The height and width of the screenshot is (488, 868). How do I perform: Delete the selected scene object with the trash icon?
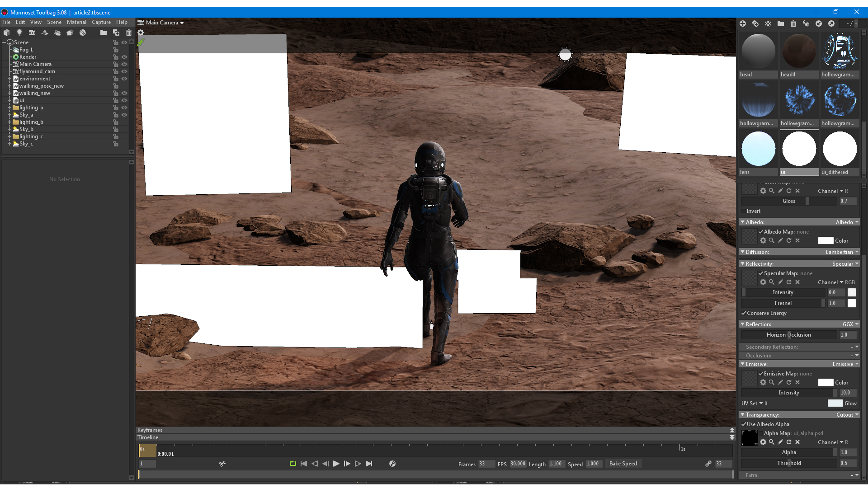click(x=129, y=33)
